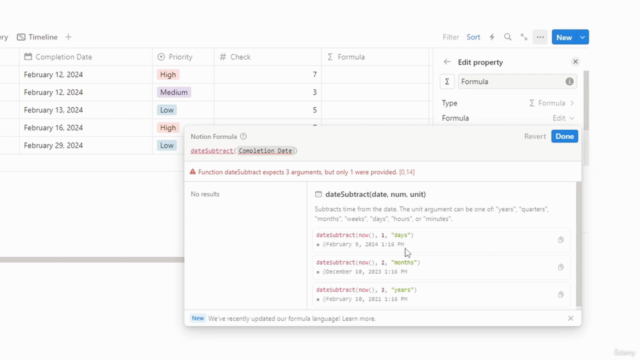Screen dimensions: 640x360
Task: Close the Edit property panel
Action: (x=576, y=62)
